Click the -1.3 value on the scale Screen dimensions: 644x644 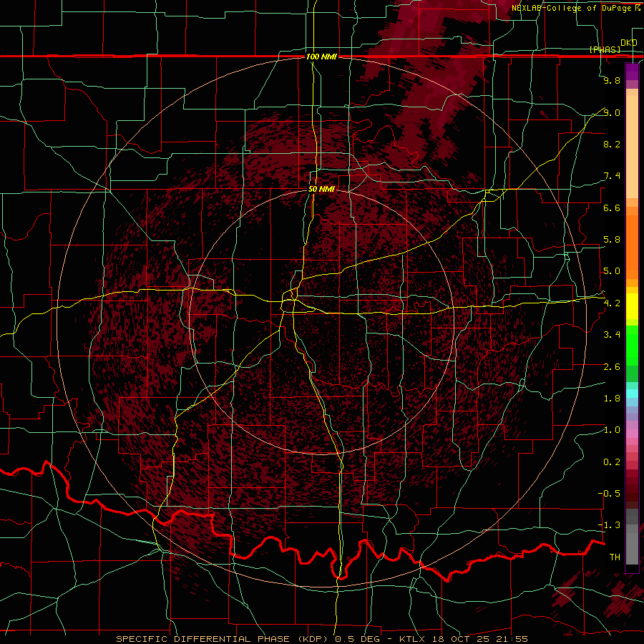609,525
